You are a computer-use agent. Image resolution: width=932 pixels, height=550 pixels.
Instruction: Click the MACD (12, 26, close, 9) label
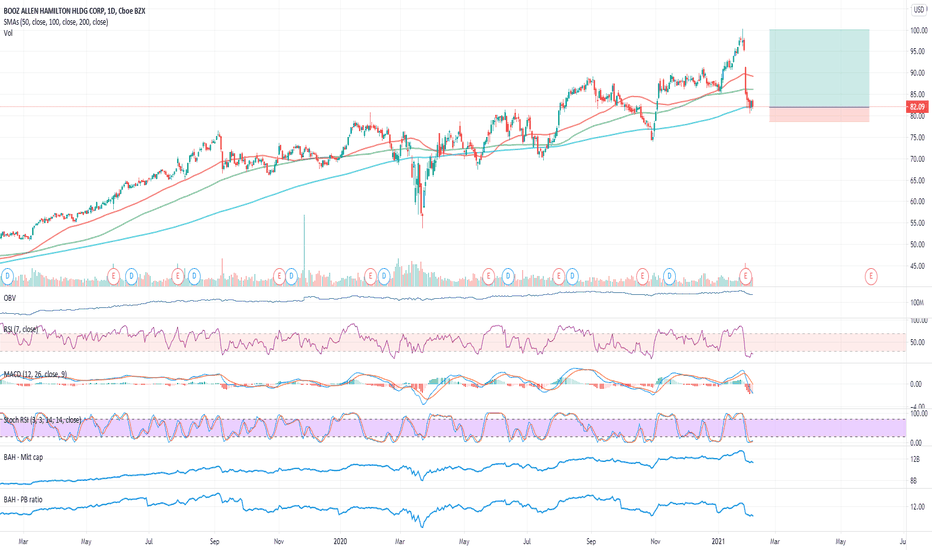[35, 374]
